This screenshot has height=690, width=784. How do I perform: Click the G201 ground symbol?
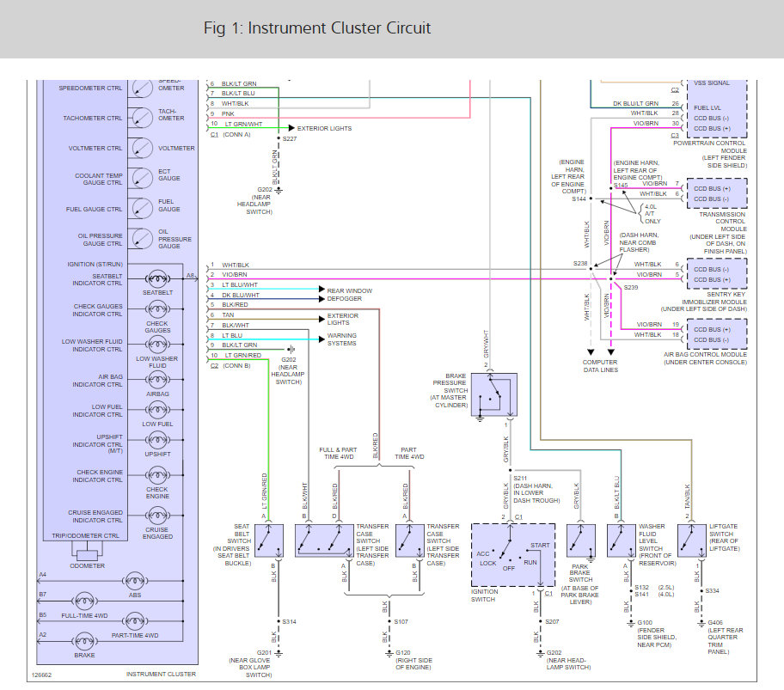click(x=279, y=654)
